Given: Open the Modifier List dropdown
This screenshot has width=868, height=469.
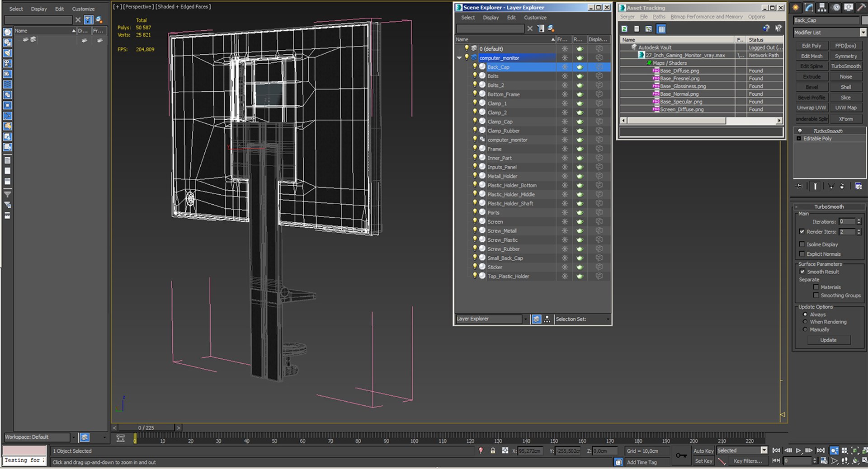Looking at the screenshot, I should point(863,33).
